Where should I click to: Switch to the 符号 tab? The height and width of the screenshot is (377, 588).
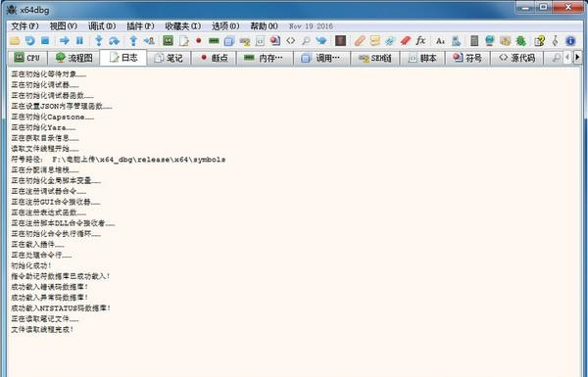(467, 58)
